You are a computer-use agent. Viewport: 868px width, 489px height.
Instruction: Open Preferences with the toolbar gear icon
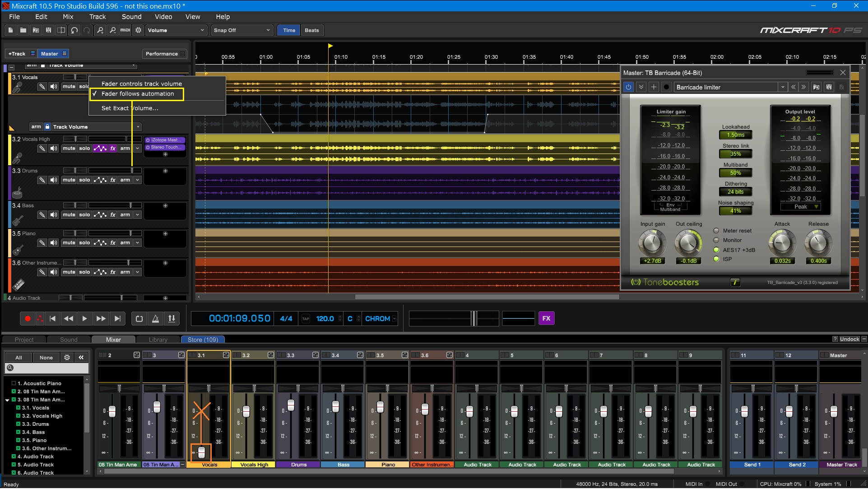[x=138, y=30]
